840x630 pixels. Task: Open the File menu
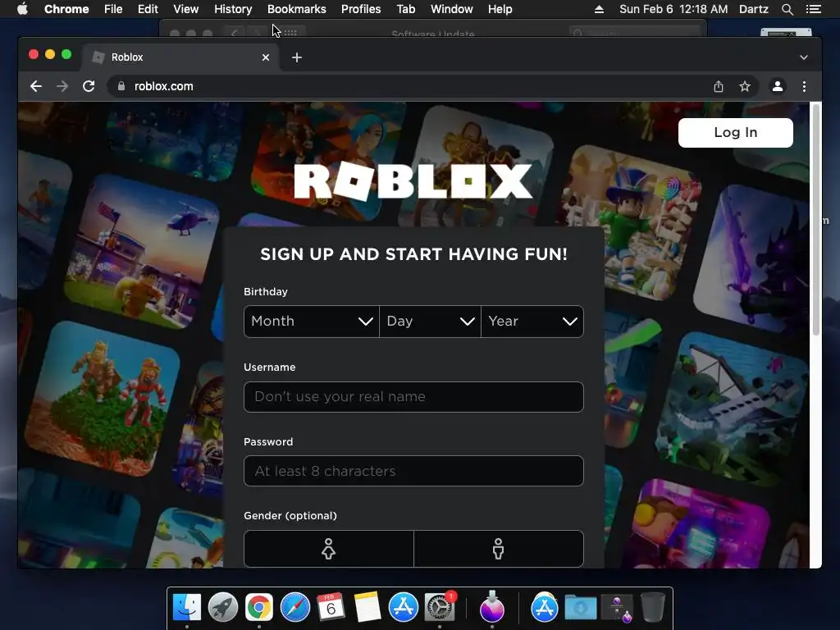(x=113, y=9)
